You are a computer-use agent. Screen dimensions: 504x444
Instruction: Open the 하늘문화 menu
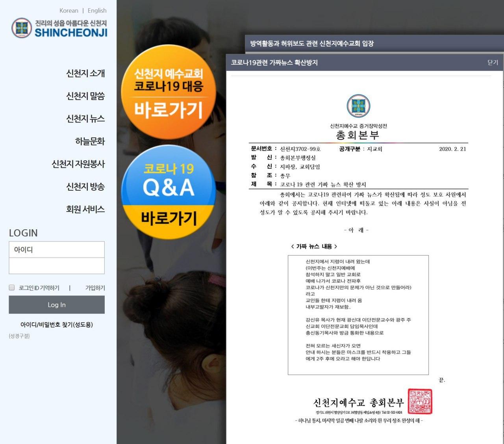point(90,141)
